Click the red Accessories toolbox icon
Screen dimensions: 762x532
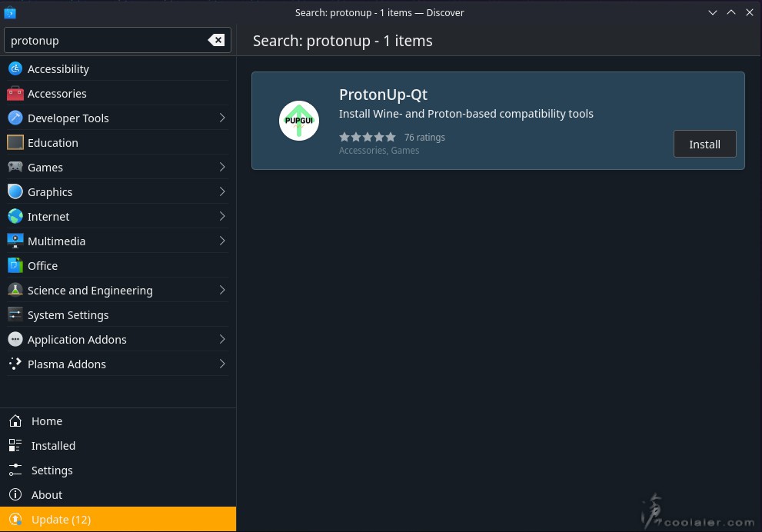(x=15, y=93)
